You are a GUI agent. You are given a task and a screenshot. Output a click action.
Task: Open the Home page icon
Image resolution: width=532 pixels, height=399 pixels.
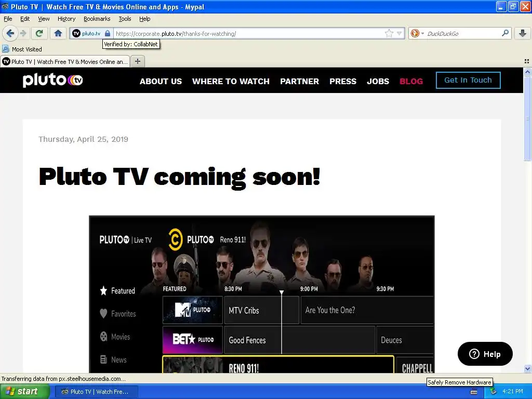(x=58, y=33)
